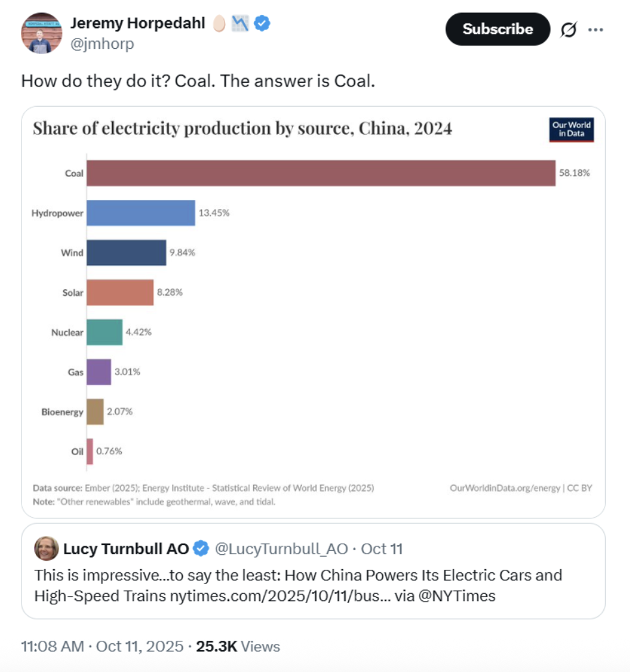Viewport: 630px width, 672px height.
Task: Click the Oct 11 date on quoted post
Action: coord(382,549)
